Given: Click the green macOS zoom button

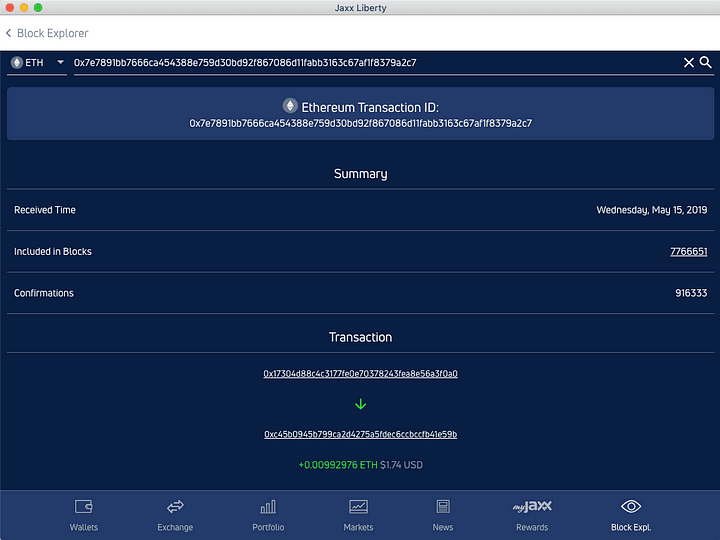Looking at the screenshot, I should pyautogui.click(x=38, y=7).
